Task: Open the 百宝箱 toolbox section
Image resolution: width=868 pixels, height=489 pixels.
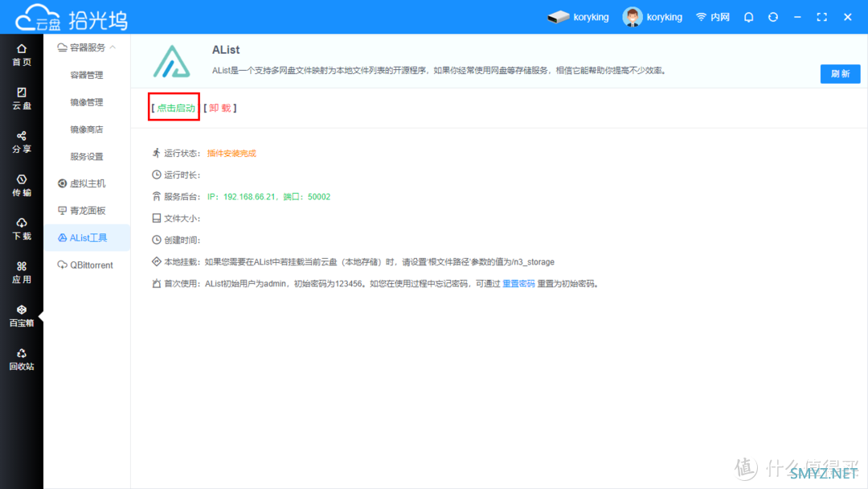Action: pos(22,316)
